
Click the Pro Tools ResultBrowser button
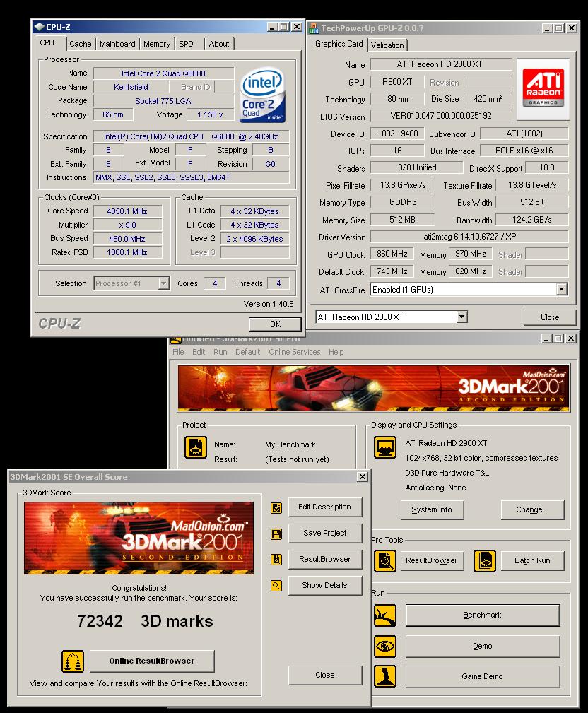[432, 560]
